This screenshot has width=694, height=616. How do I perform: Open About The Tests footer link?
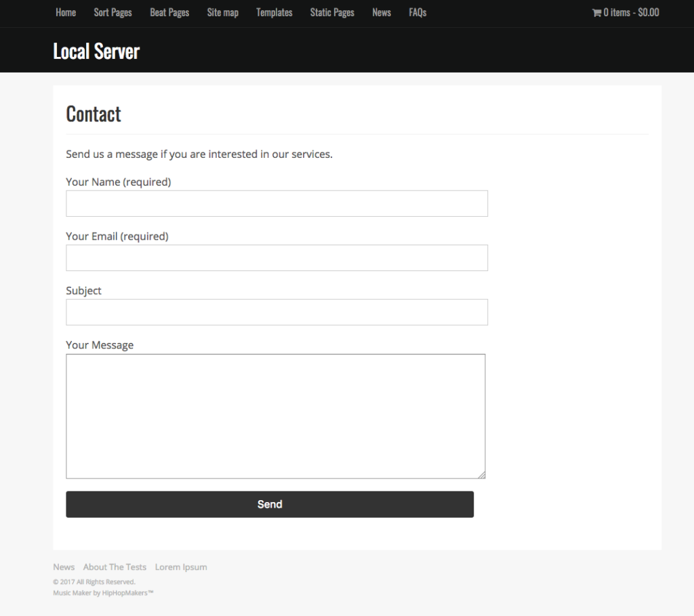coord(115,567)
